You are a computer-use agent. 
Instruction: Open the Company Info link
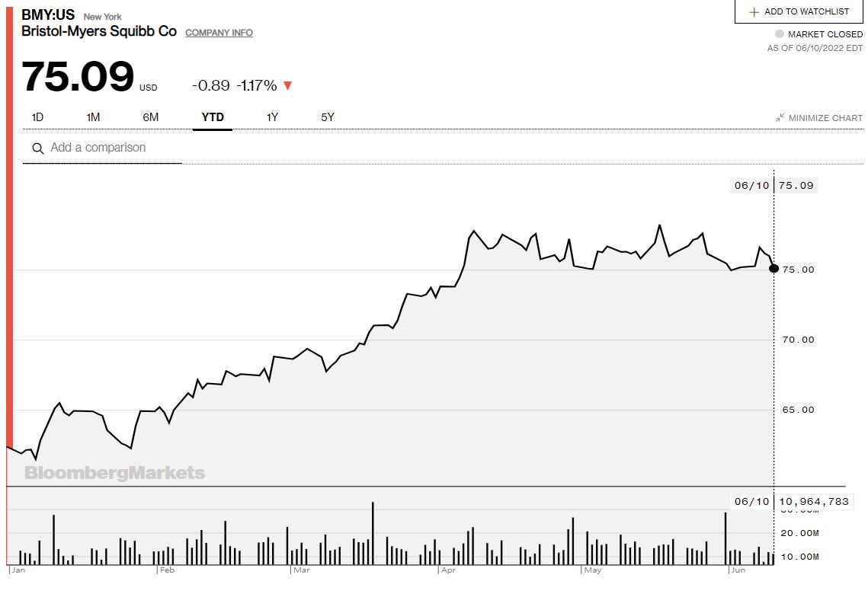[219, 33]
